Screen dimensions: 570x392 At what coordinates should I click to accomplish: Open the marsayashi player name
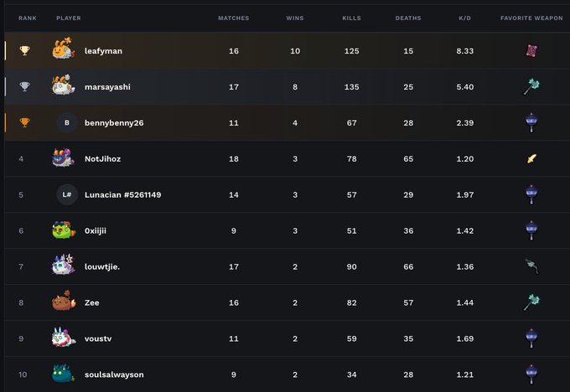(x=107, y=87)
